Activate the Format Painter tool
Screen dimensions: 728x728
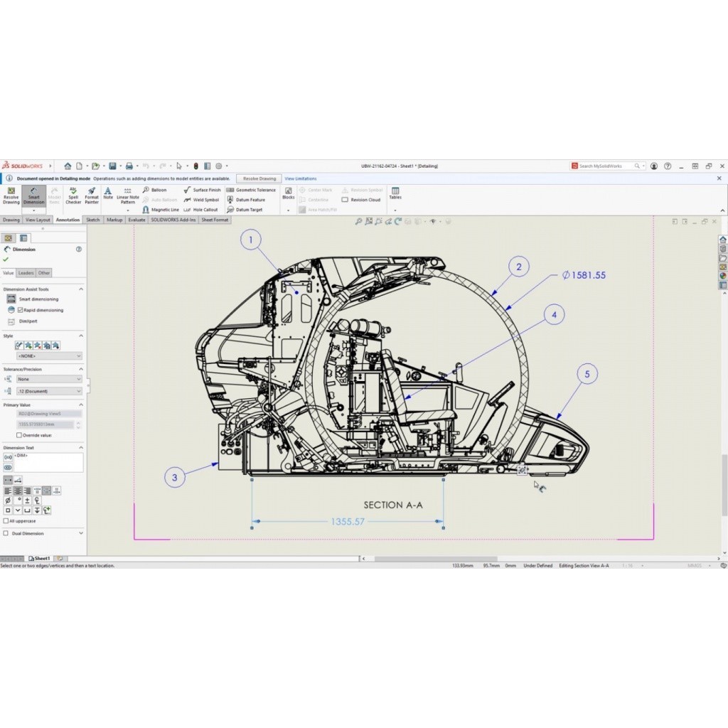pyautogui.click(x=92, y=196)
